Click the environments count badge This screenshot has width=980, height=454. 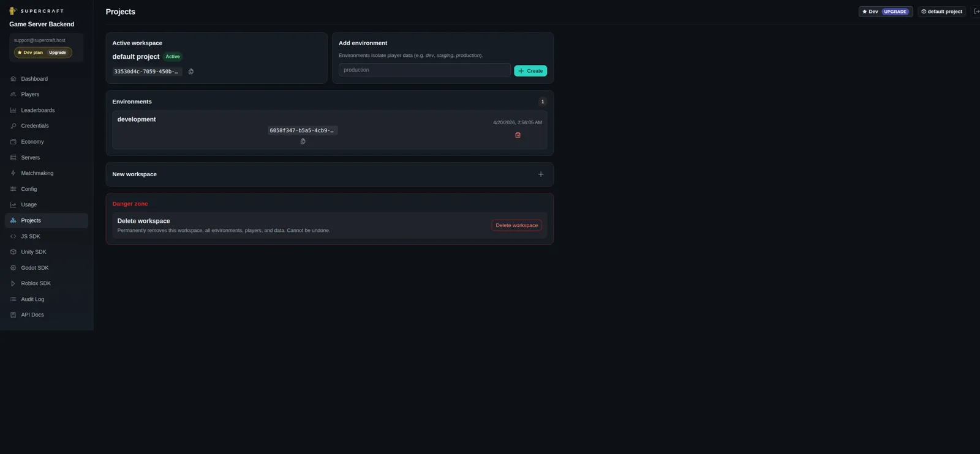click(x=542, y=102)
